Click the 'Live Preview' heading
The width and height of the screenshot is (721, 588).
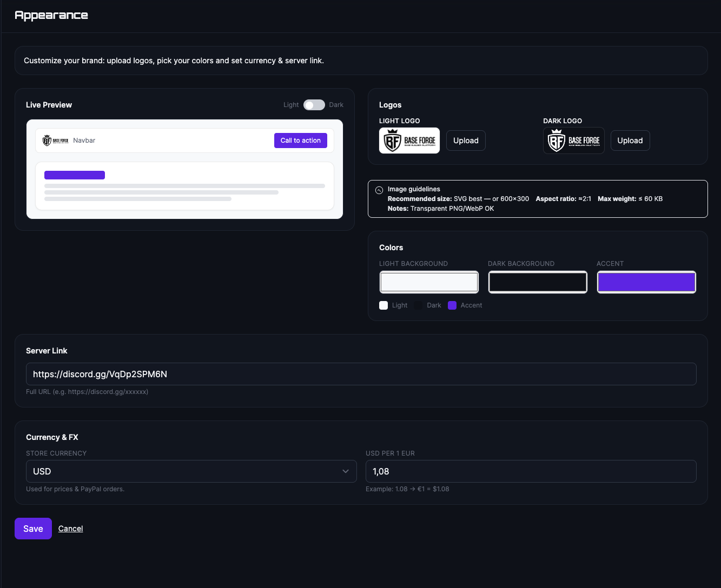coord(49,105)
